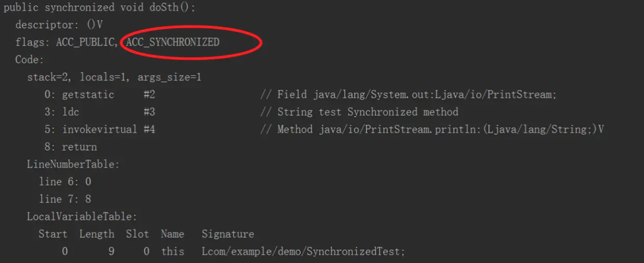Click the Lcom/example/demo/SynchronizedTest signature
This screenshot has width=644, height=263.
(303, 251)
